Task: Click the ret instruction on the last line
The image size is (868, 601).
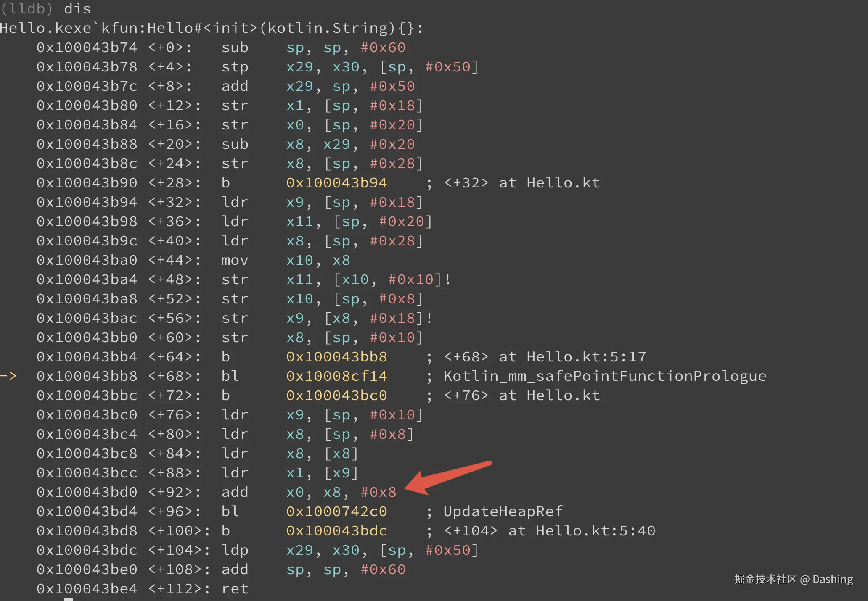Action: pos(235,588)
